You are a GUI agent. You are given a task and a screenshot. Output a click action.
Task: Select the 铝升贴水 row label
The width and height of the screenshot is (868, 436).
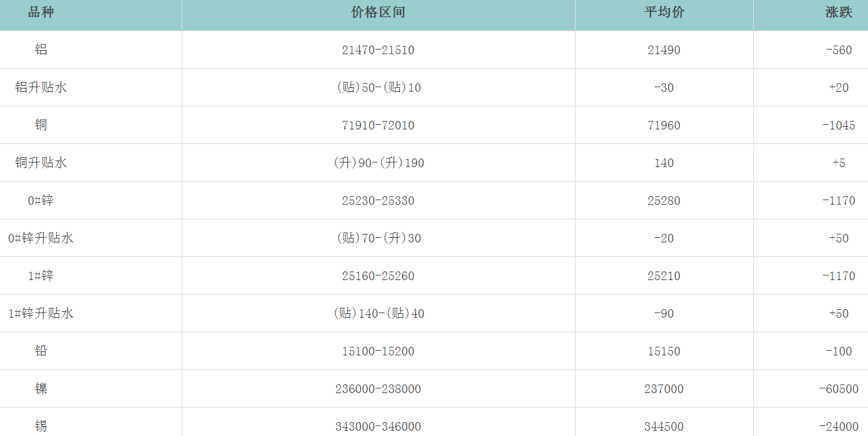coord(41,87)
